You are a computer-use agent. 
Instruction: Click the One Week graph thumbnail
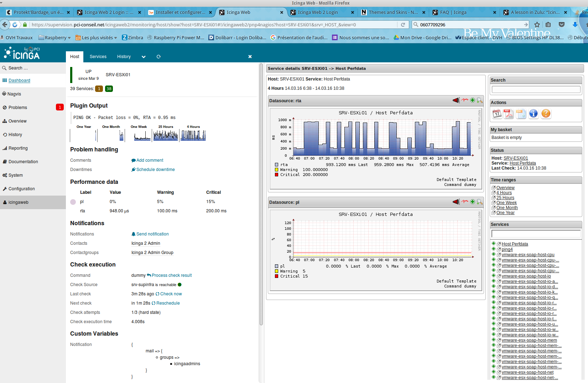[139, 135]
